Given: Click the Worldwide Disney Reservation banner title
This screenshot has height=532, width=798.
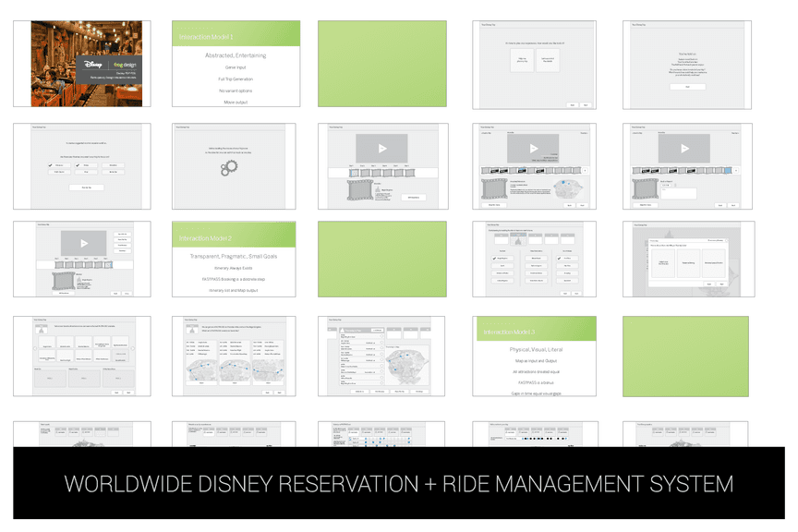Looking at the screenshot, I should [x=398, y=484].
